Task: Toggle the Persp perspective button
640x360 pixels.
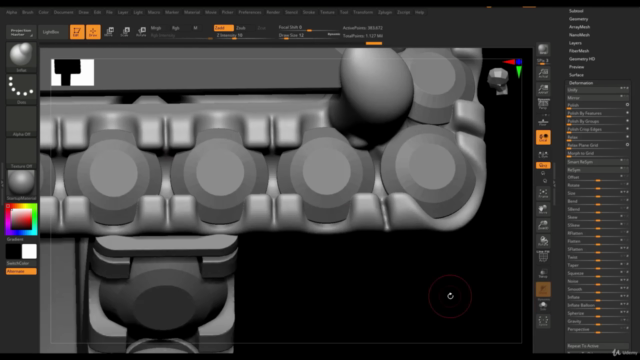Action: [x=543, y=104]
